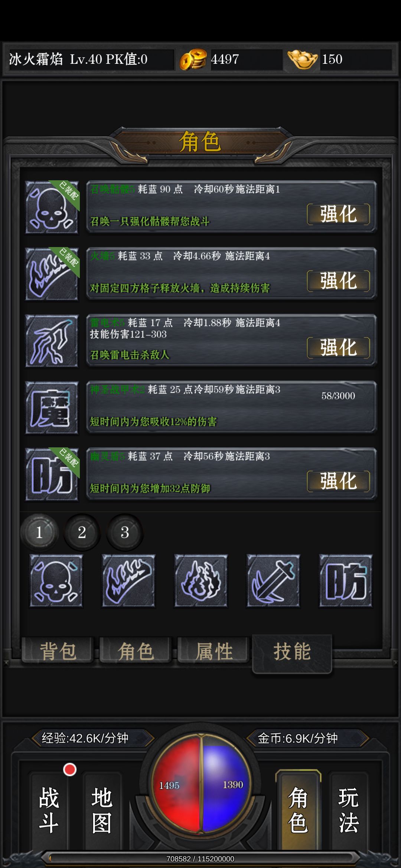Switch to skill preset 1
This screenshot has width=401, height=868.
pyautogui.click(x=39, y=532)
